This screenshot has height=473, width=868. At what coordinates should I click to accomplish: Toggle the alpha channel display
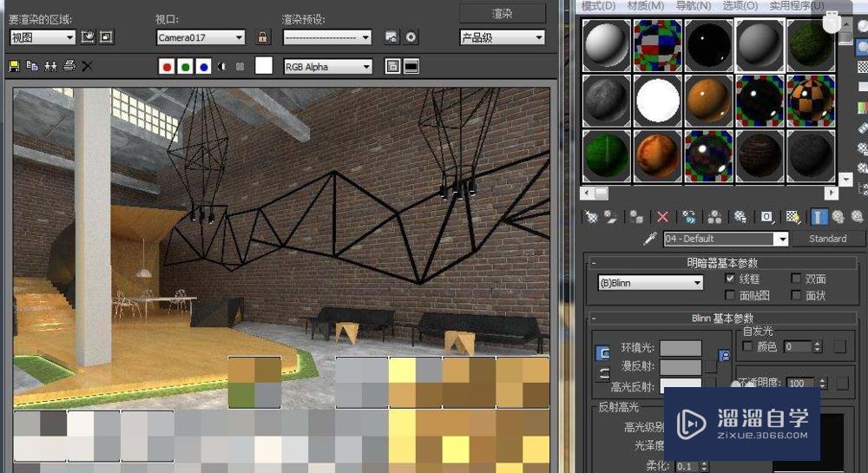(222, 66)
